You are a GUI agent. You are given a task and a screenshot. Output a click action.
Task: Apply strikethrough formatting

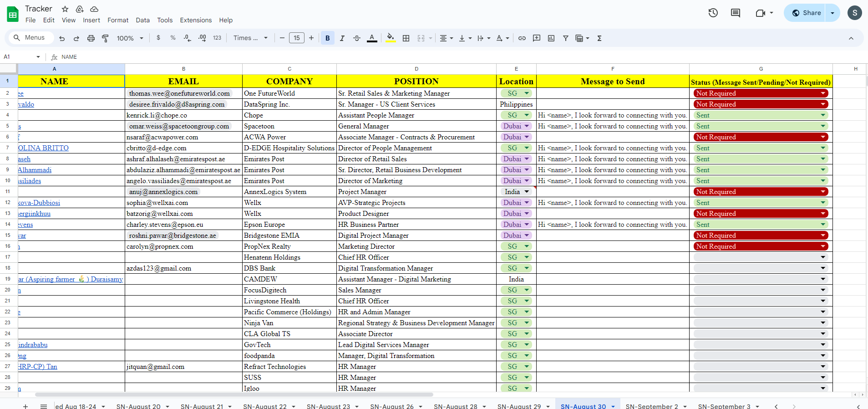(x=357, y=38)
